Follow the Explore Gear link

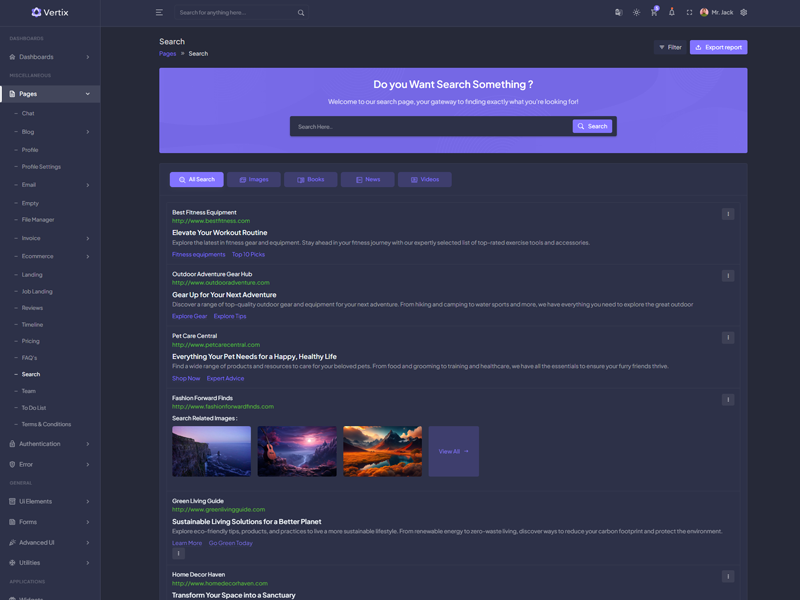pos(189,316)
